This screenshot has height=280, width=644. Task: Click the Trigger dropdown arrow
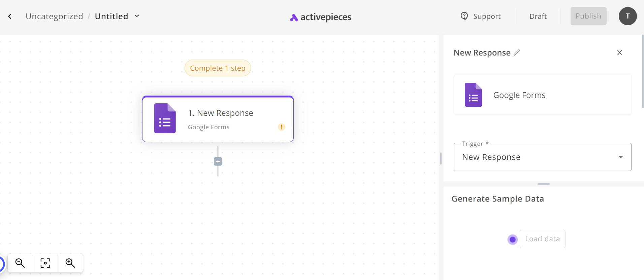tap(620, 157)
